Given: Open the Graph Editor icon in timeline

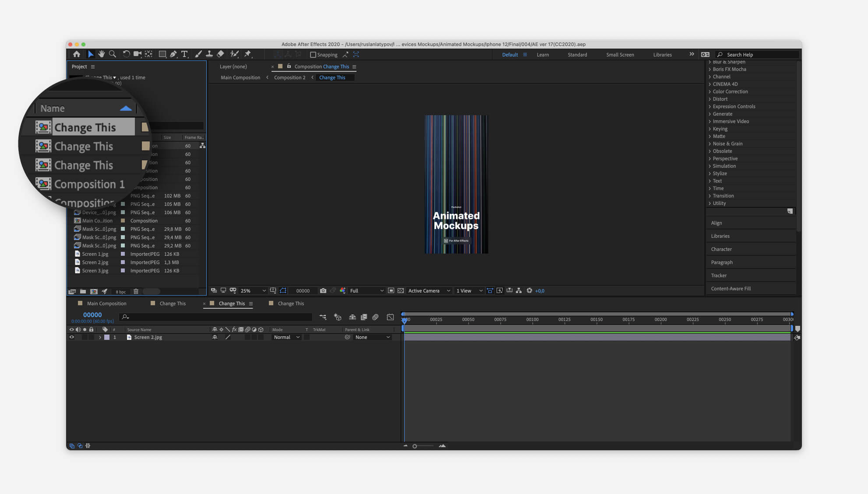Looking at the screenshot, I should point(390,317).
